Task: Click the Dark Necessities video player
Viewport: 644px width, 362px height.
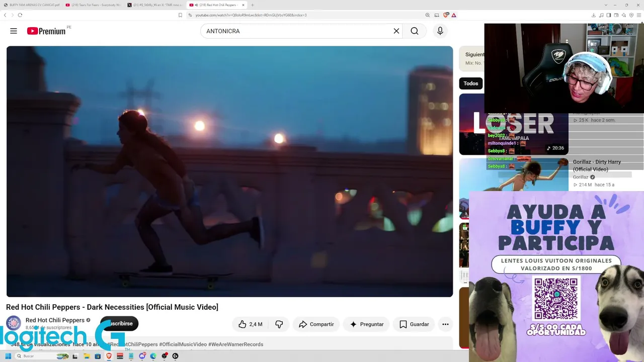Action: pos(229,171)
